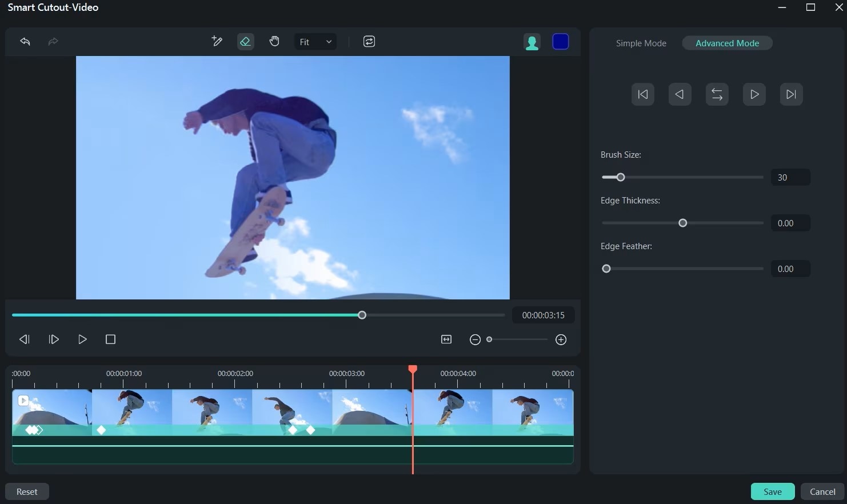This screenshot has width=847, height=504.
Task: Click zoom out on the timeline zoom control
Action: [x=475, y=339]
